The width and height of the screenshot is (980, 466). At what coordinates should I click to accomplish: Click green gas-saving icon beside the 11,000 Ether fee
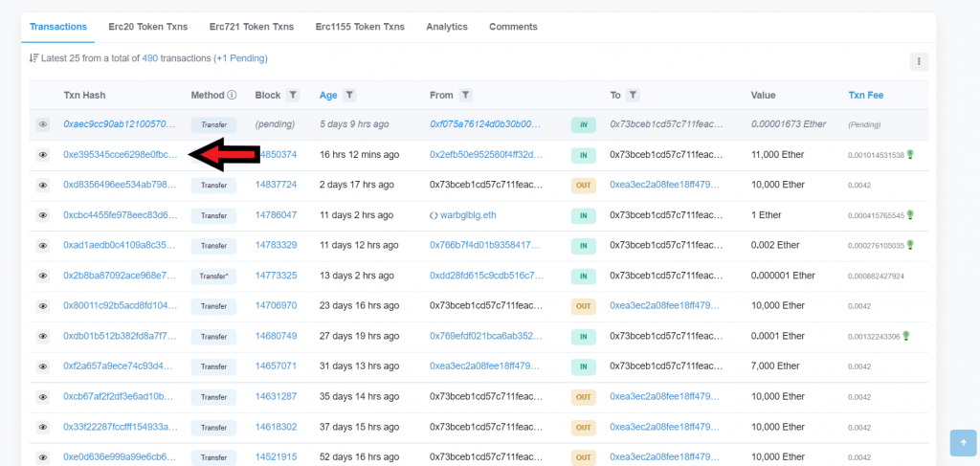(x=910, y=154)
